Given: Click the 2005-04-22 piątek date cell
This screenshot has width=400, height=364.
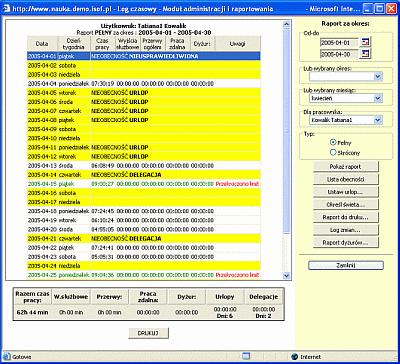Looking at the screenshot, I should (x=42, y=248).
